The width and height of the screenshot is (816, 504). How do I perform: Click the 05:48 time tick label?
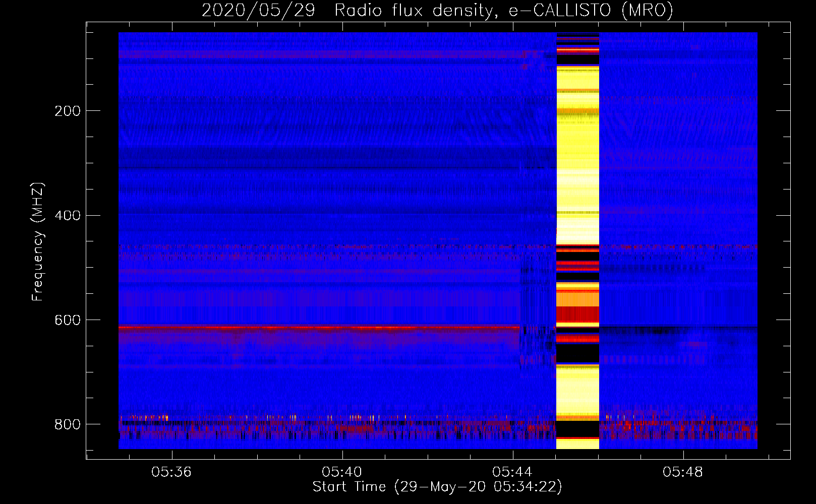tap(683, 472)
